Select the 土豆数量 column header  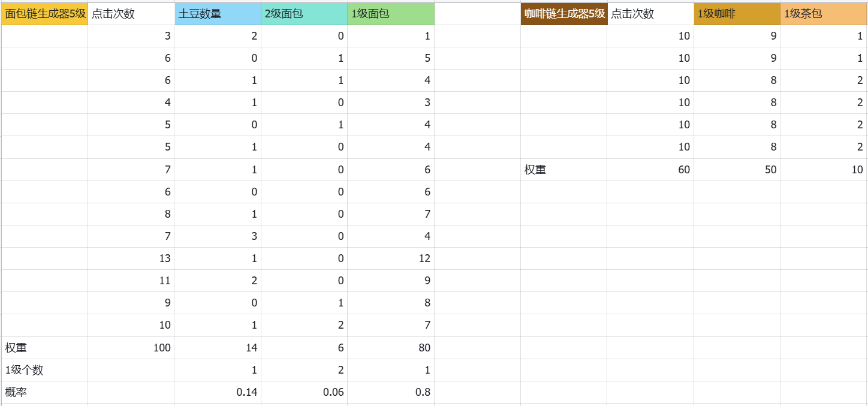[x=218, y=14]
